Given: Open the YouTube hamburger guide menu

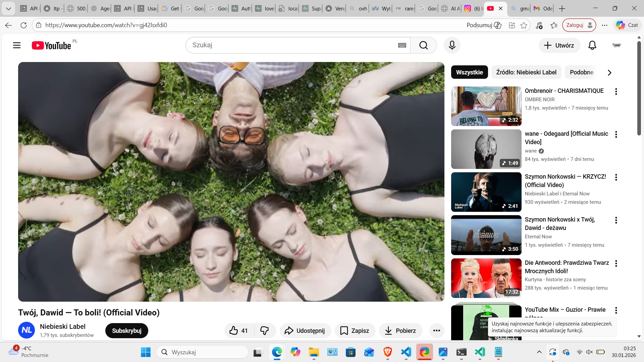Looking at the screenshot, I should tap(17, 45).
